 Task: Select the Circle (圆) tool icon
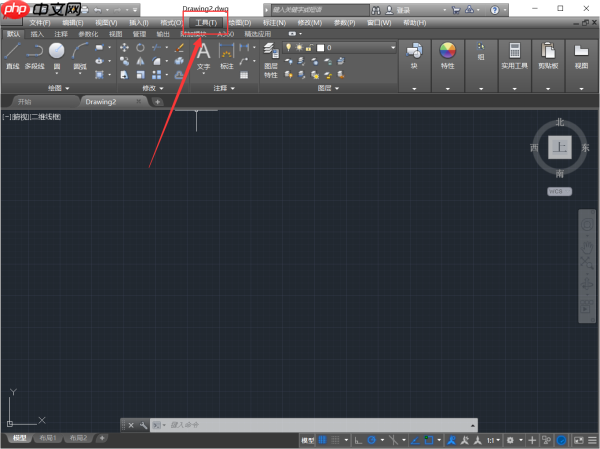pyautogui.click(x=57, y=51)
